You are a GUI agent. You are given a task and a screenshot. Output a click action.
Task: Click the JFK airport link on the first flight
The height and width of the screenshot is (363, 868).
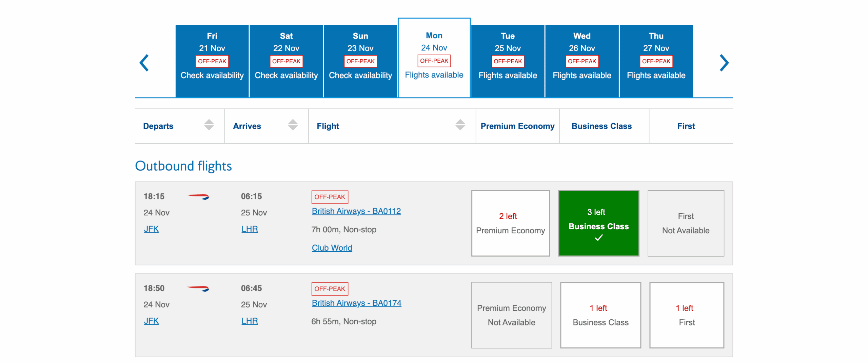151,229
